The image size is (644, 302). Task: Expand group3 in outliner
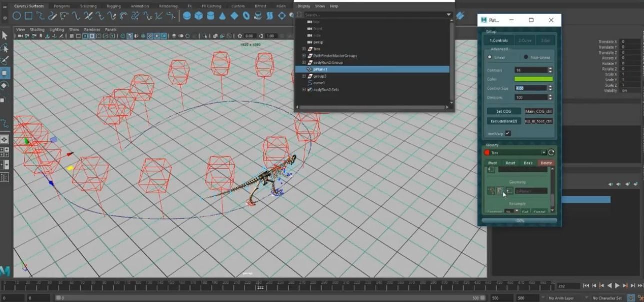tap(304, 76)
